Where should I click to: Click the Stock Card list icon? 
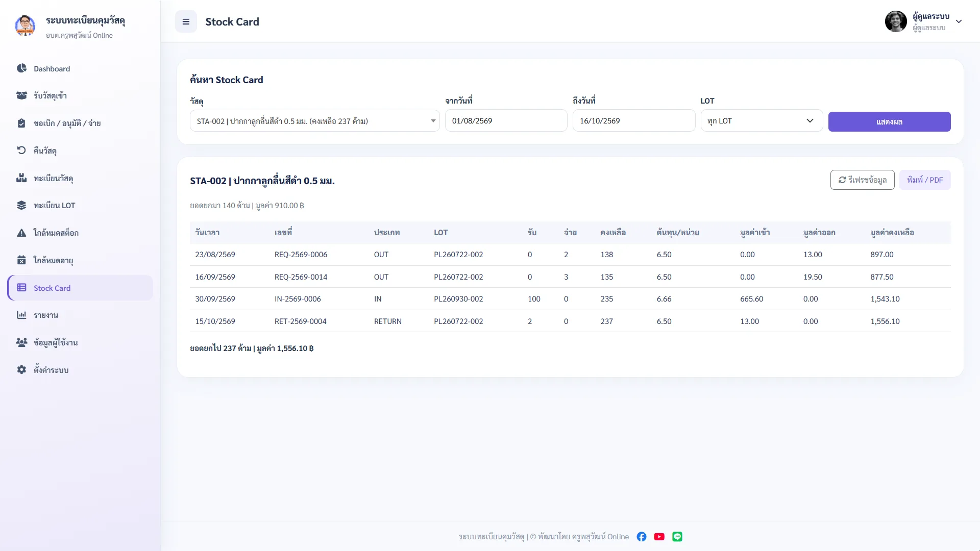21,288
